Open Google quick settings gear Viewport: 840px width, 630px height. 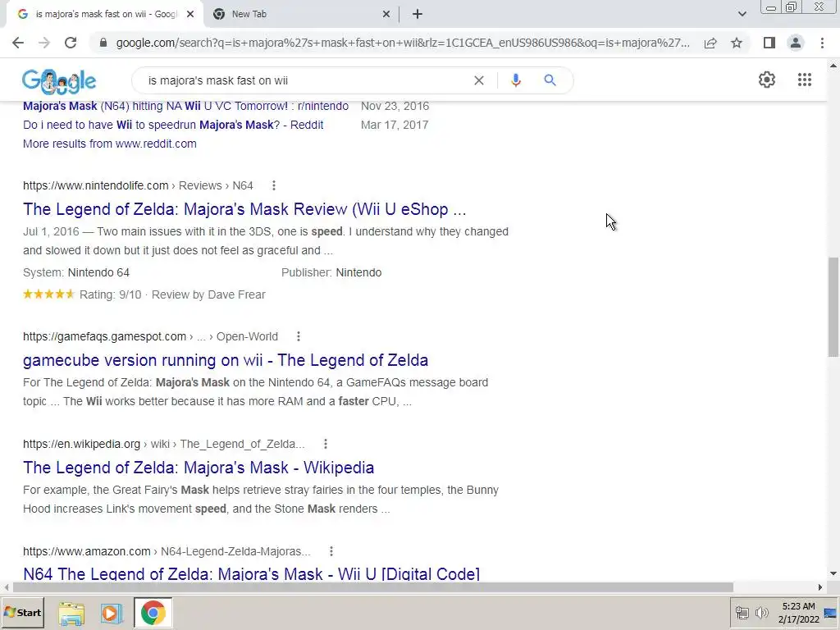[767, 80]
